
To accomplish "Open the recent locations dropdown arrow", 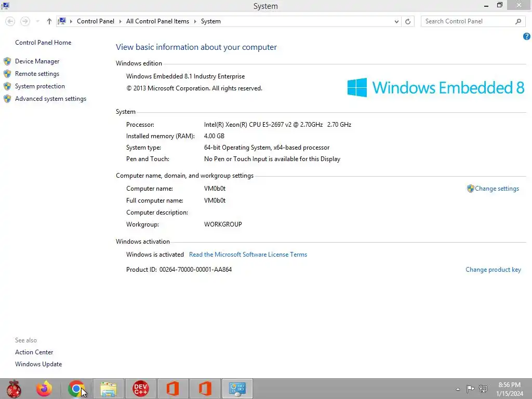I will (37, 21).
